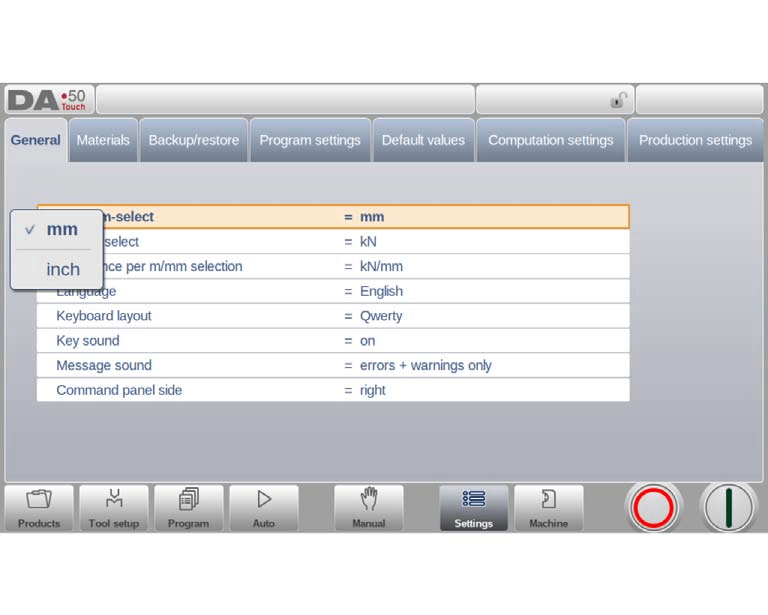Open Language selection row

[x=333, y=291]
